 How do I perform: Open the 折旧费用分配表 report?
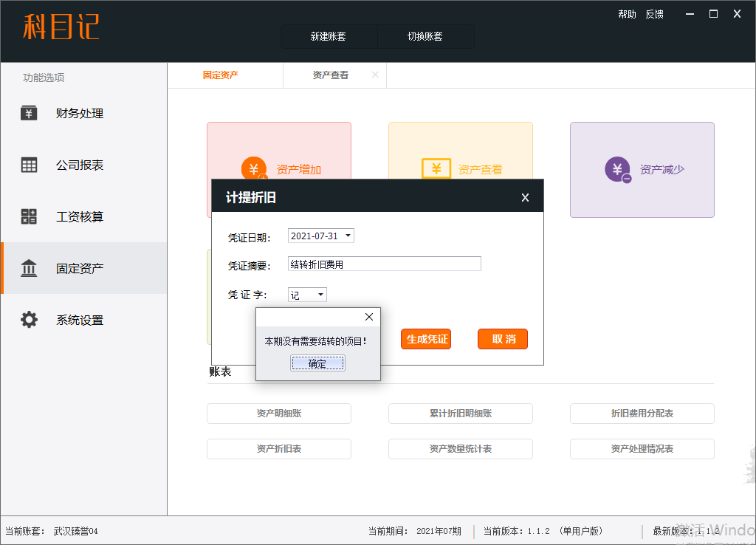(x=642, y=414)
